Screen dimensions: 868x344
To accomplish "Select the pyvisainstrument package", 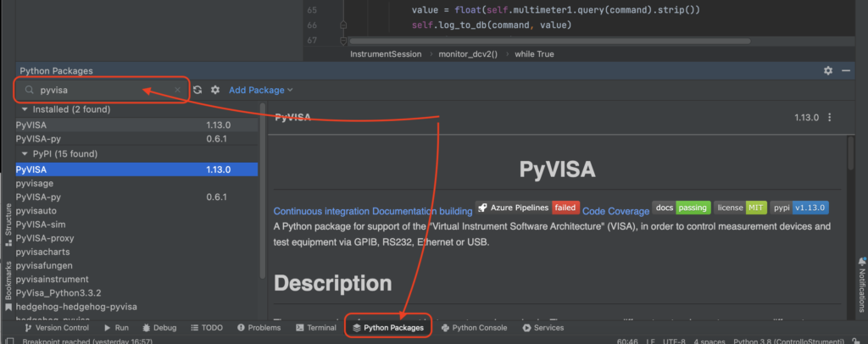I will [x=136, y=280].
